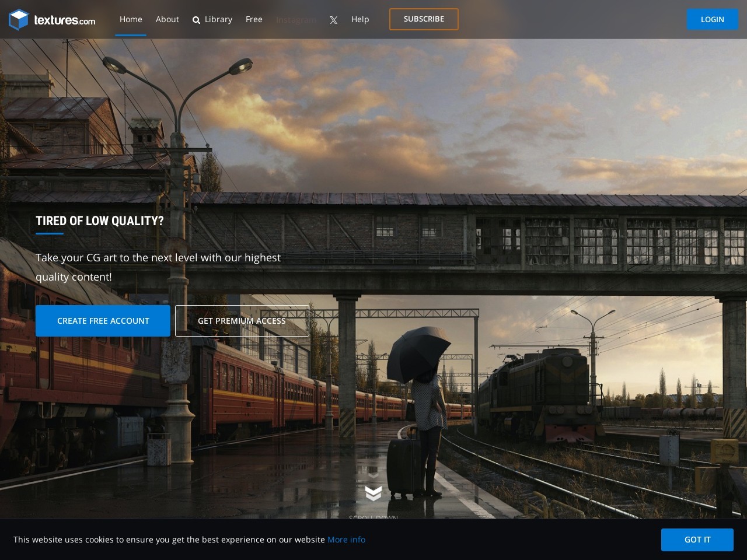Click the X (Twitter) icon

pyautogui.click(x=333, y=20)
